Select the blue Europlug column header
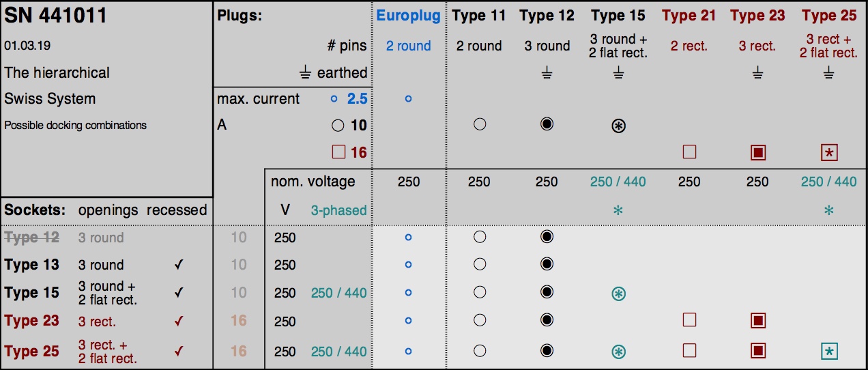This screenshot has height=370, width=868. click(x=408, y=16)
